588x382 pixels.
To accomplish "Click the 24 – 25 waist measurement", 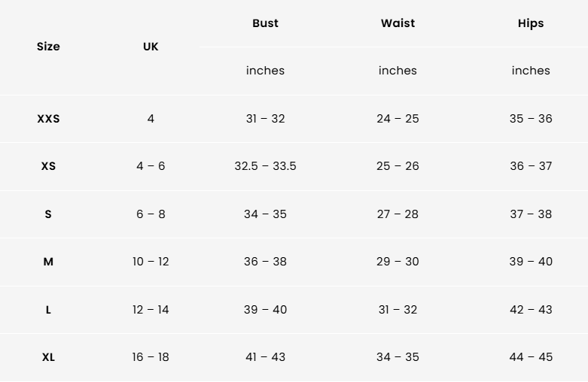I will point(398,119).
